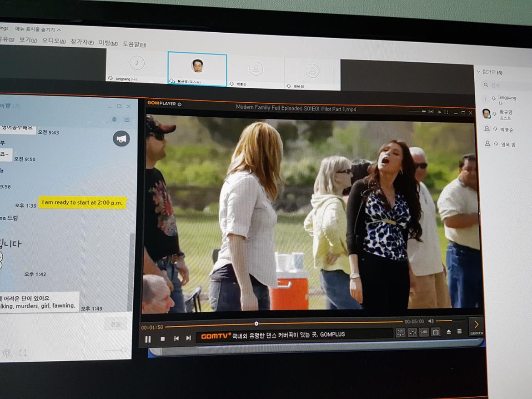Click the eject/open file icon
The width and height of the screenshot is (532, 399).
(x=449, y=332)
